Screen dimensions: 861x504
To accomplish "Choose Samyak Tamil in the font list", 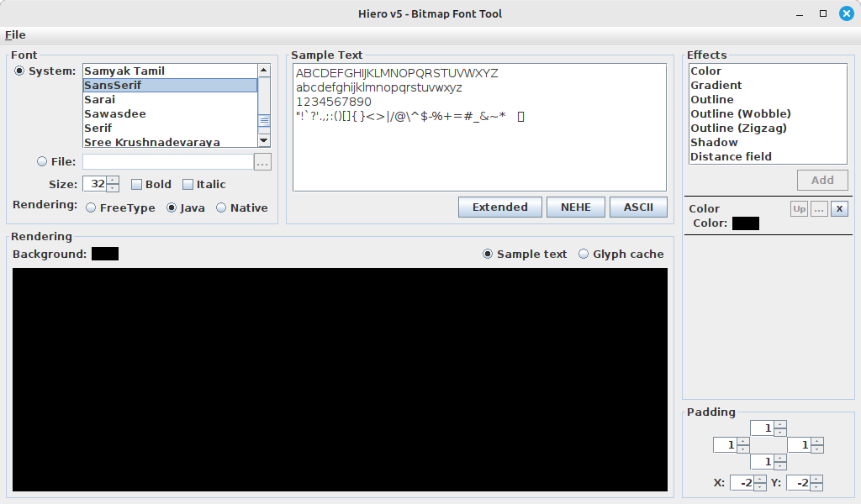I will 170,71.
